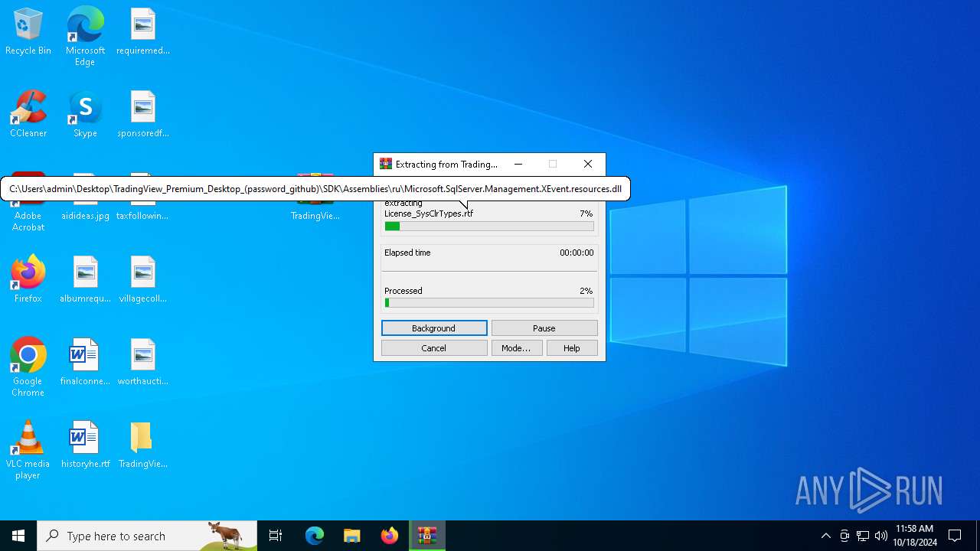Select the sponsoredf... file on the desktop

[x=143, y=115]
